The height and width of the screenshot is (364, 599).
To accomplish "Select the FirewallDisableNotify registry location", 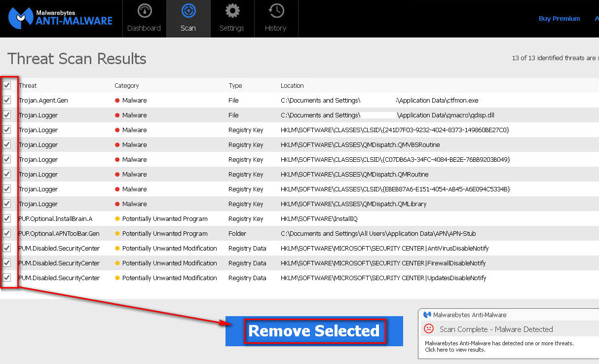I will click(x=383, y=263).
